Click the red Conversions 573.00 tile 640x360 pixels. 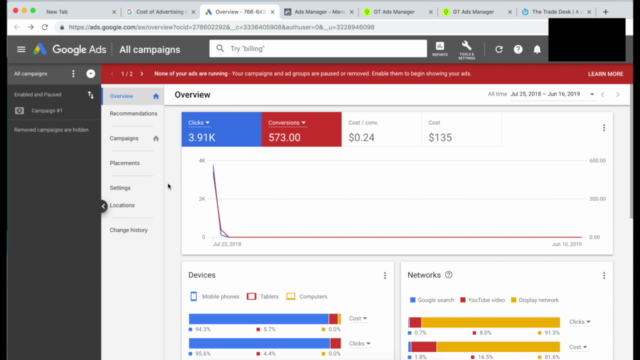pyautogui.click(x=302, y=129)
